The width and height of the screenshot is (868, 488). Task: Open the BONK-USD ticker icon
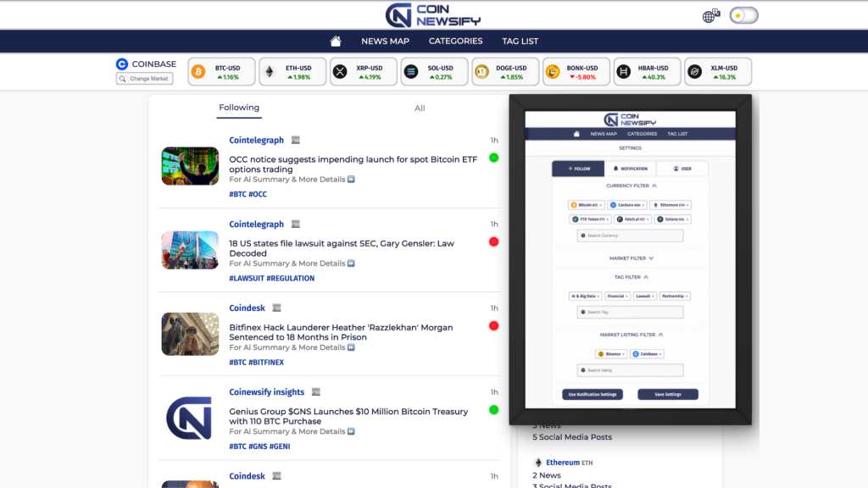[x=553, y=72]
